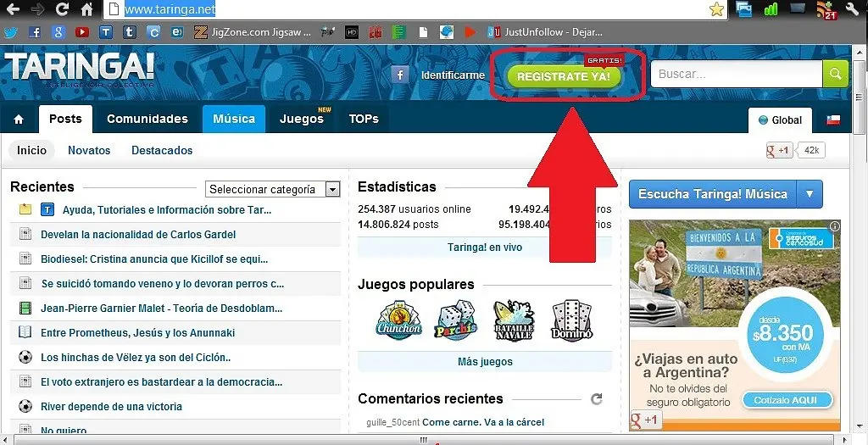This screenshot has width=868, height=445.
Task: Go back with the browser back arrow
Action: pyautogui.click(x=12, y=8)
